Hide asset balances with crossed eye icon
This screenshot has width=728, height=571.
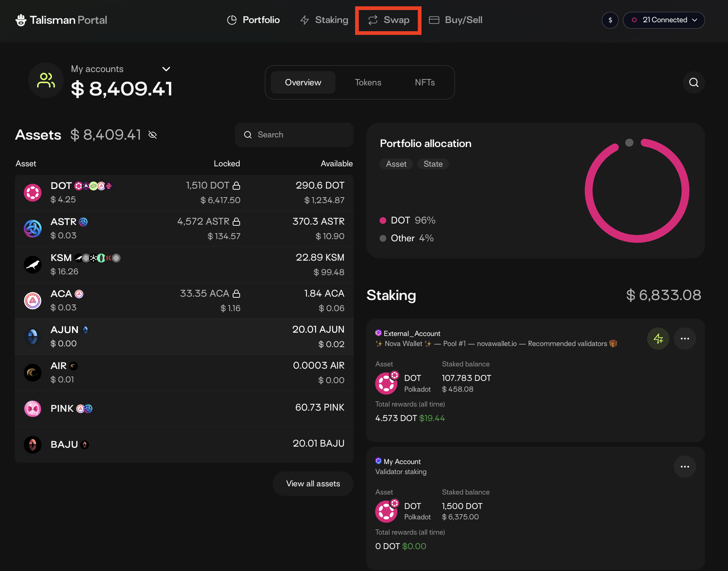tap(153, 135)
